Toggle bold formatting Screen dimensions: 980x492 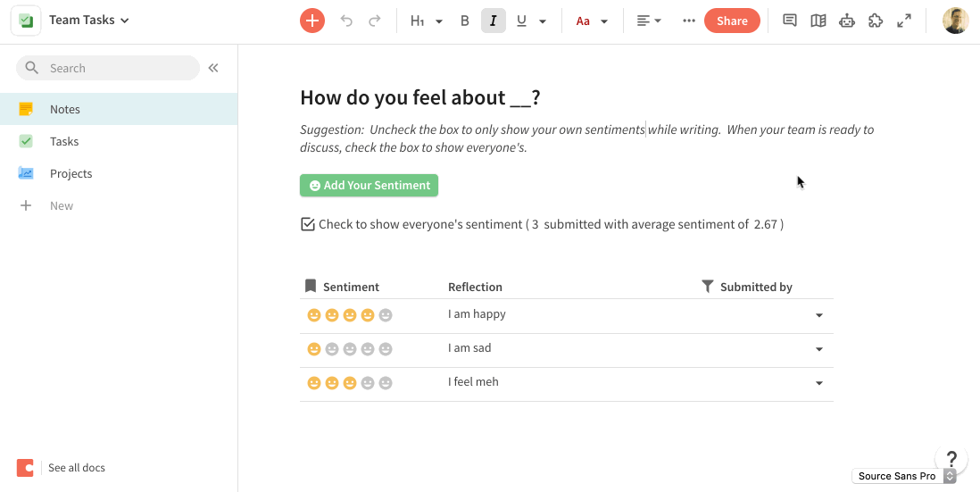[464, 21]
